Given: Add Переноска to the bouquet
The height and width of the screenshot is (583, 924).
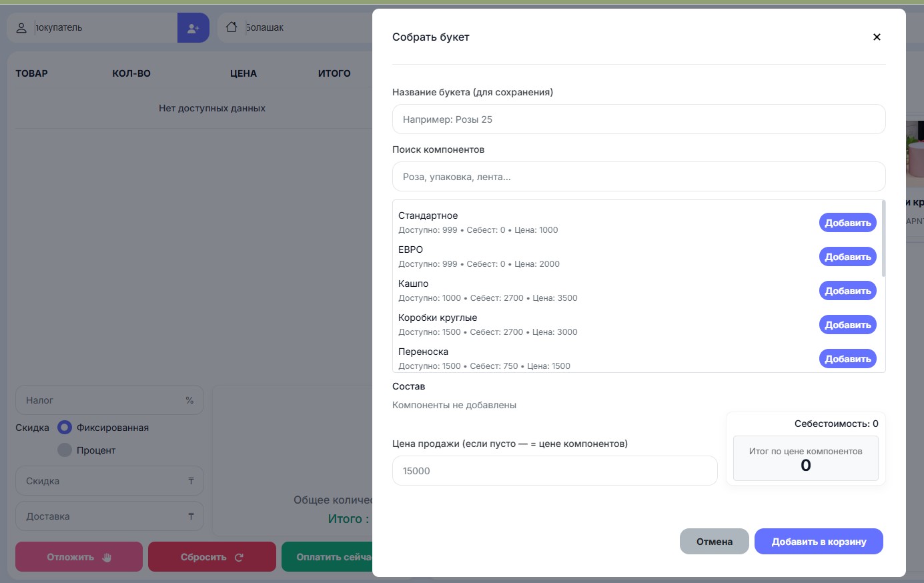Looking at the screenshot, I should pyautogui.click(x=847, y=359).
